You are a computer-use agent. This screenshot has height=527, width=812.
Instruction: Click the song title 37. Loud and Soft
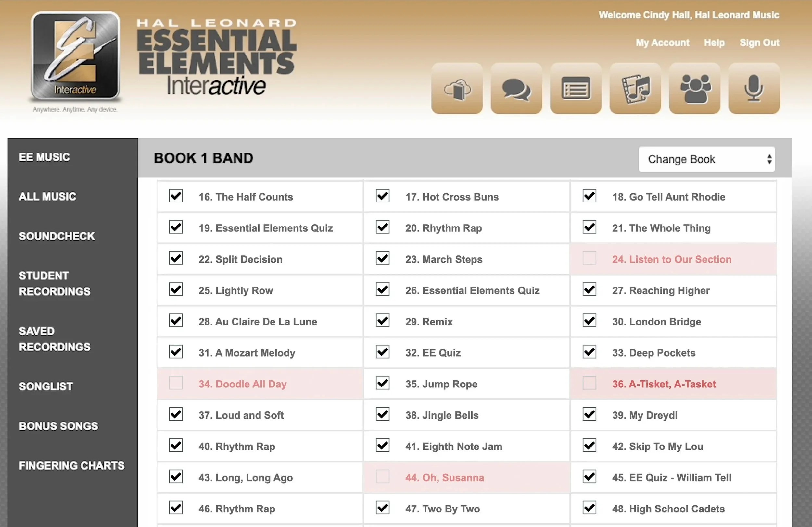coord(241,415)
